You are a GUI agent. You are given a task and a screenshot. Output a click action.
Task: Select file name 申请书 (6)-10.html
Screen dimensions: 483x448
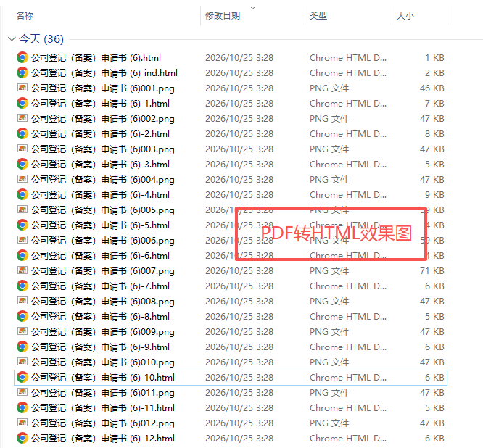point(103,378)
